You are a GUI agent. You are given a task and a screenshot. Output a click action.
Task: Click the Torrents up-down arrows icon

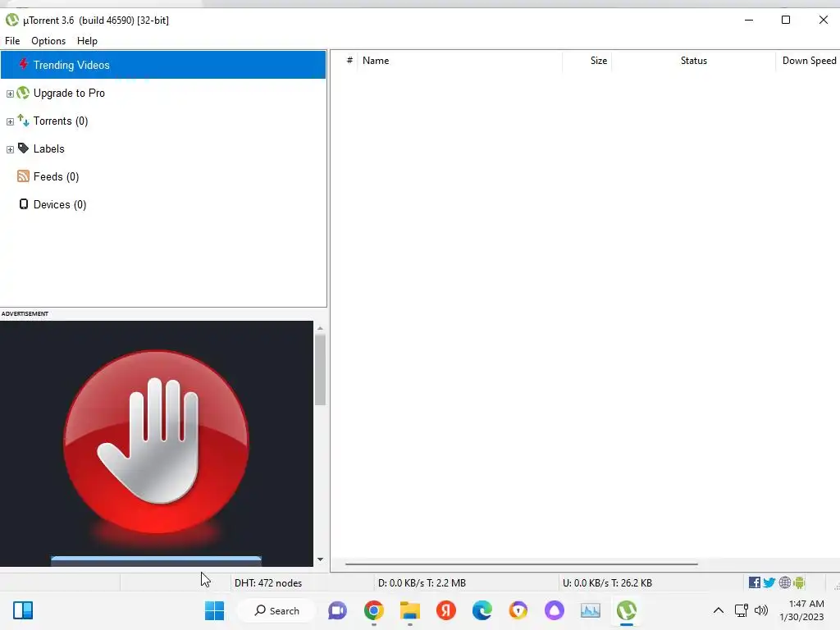click(x=23, y=120)
